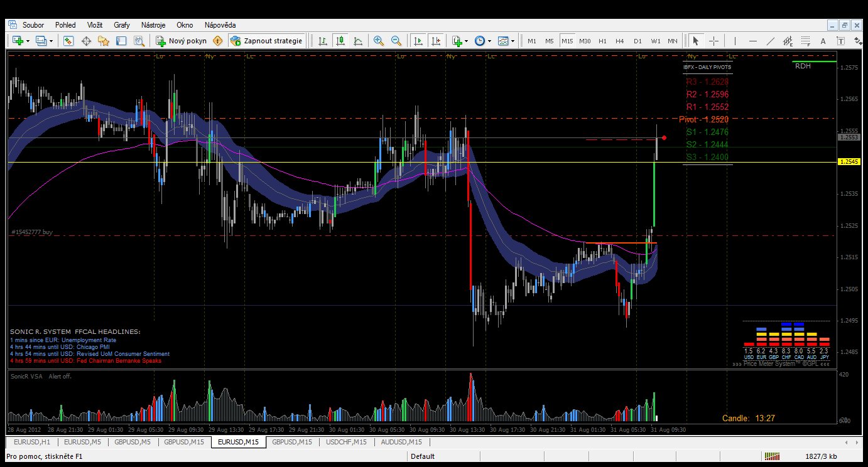Select the W1 timeframe
The width and height of the screenshot is (868, 467).
click(655, 41)
